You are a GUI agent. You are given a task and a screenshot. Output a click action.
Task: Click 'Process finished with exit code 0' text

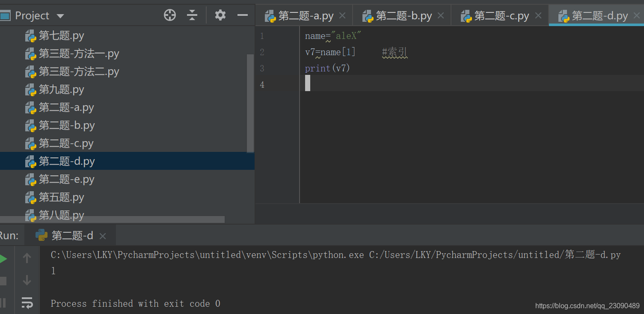[x=136, y=304]
